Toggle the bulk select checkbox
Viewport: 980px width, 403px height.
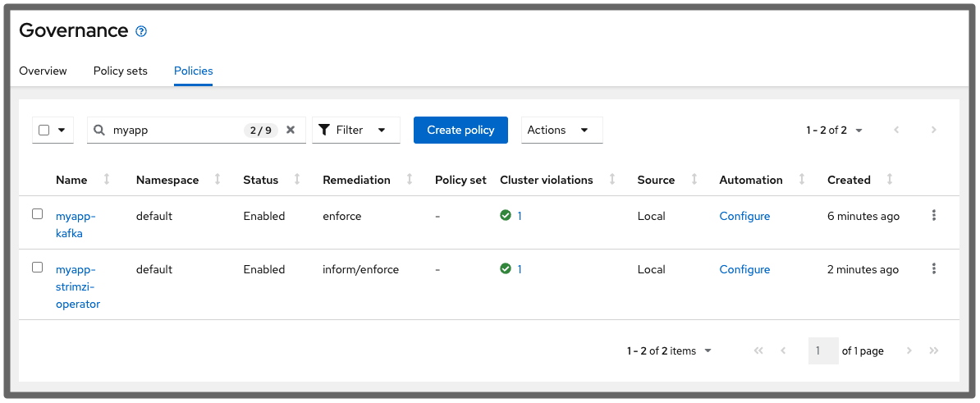tap(44, 130)
